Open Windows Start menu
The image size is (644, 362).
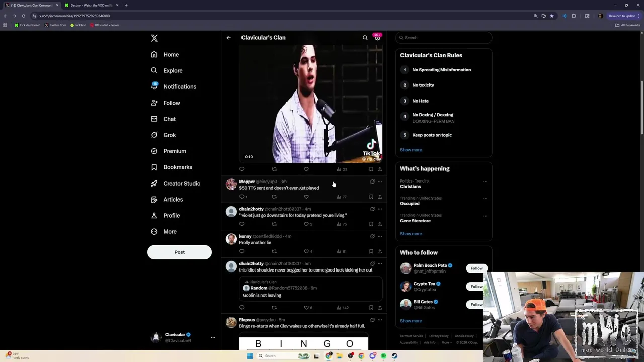click(250, 356)
